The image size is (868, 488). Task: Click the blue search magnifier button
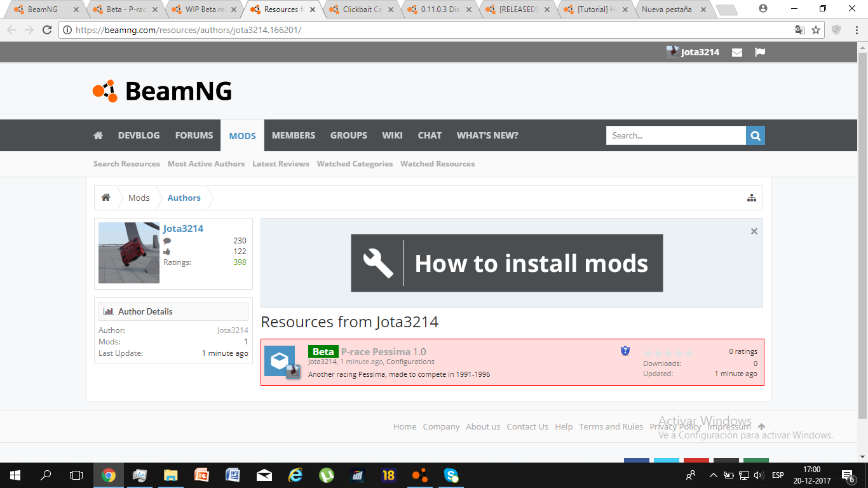pos(756,135)
